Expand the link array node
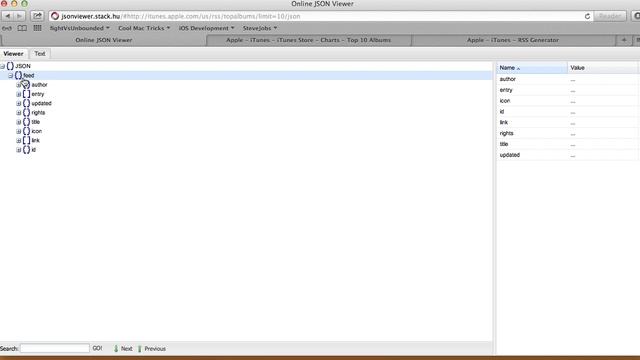This screenshot has height=360, width=640. tap(19, 140)
